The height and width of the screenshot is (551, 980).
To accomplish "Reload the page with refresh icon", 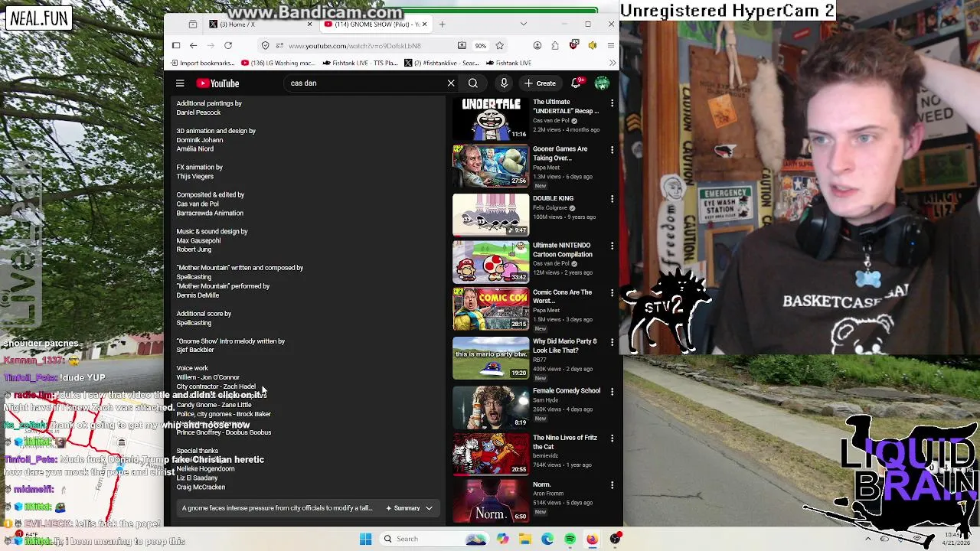I will [228, 46].
